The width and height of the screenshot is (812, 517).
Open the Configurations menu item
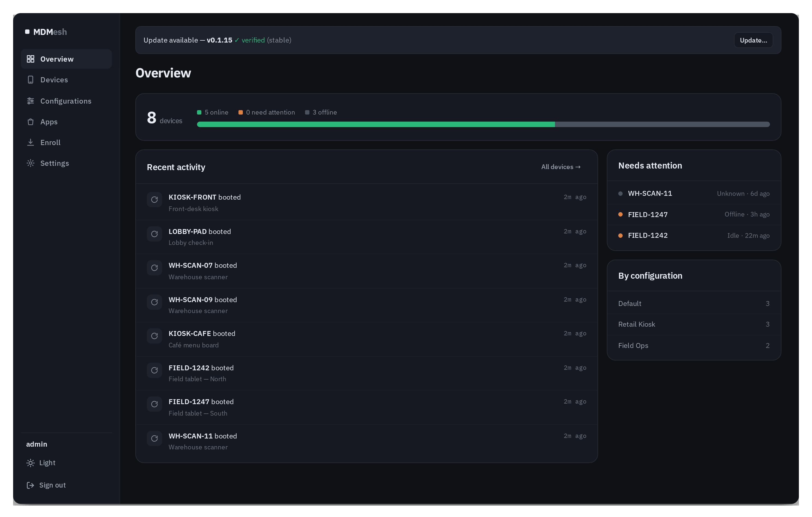click(x=66, y=101)
